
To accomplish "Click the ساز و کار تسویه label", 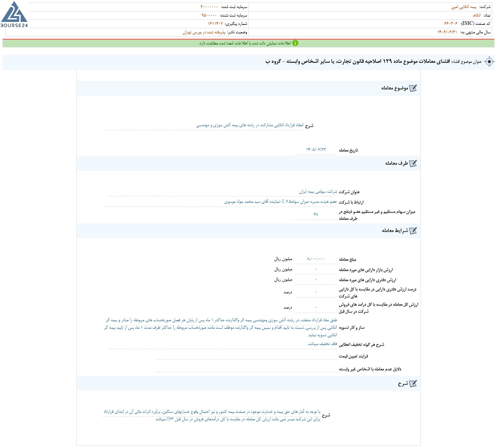I will click(352, 328).
